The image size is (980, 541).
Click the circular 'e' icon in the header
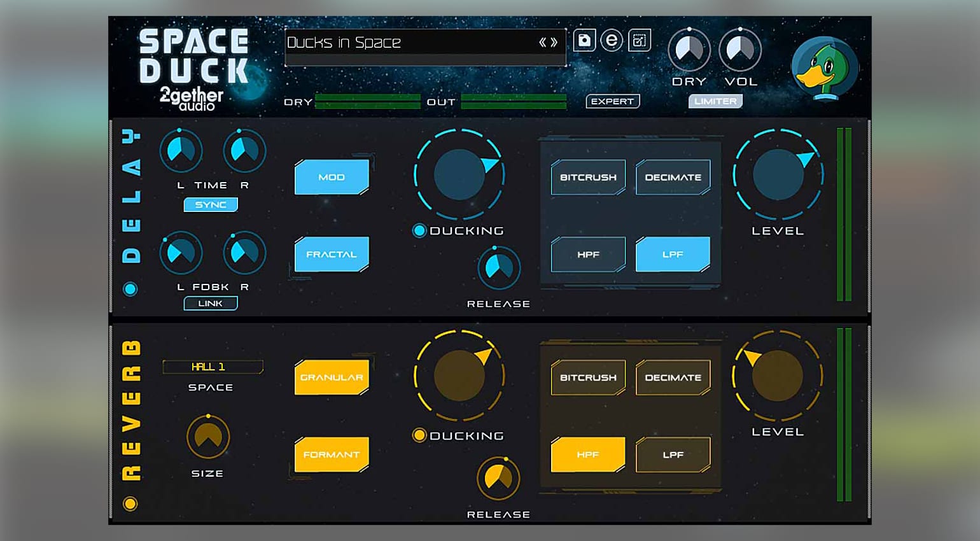[612, 41]
